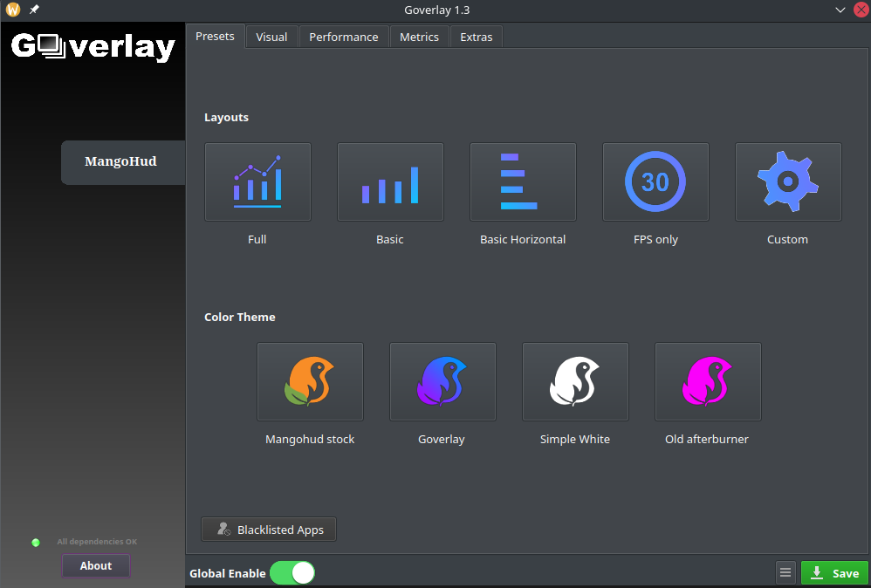Click the "Simple White" label

(575, 439)
